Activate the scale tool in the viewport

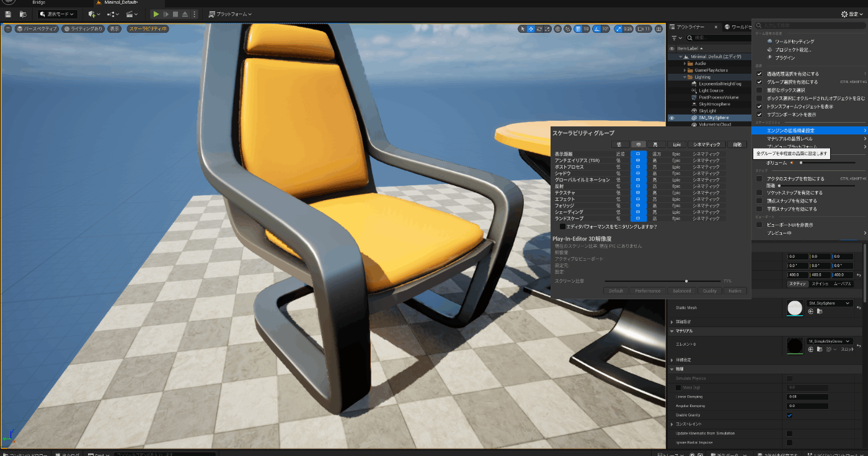[547, 28]
